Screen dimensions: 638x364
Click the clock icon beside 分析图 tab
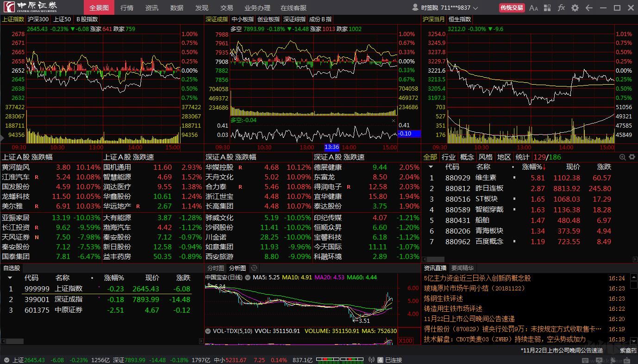pyautogui.click(x=254, y=268)
